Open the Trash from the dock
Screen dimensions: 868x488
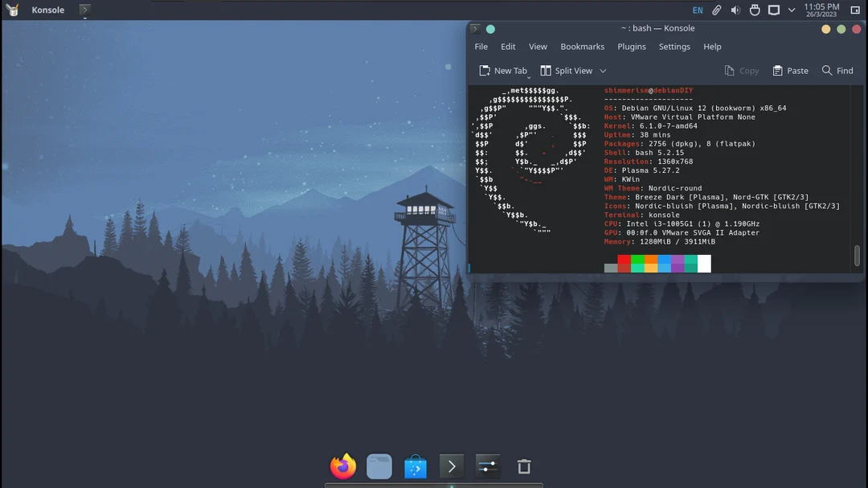click(x=523, y=465)
